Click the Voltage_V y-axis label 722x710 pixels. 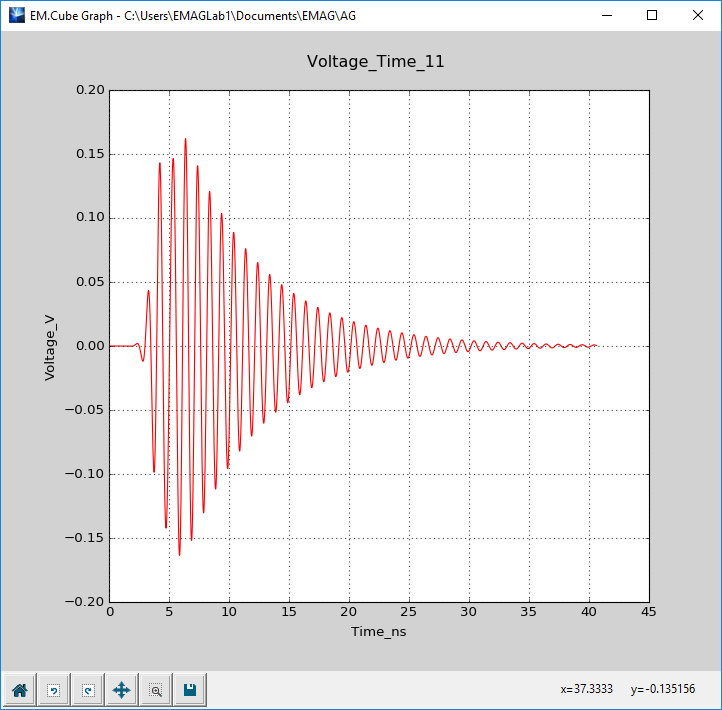point(50,348)
